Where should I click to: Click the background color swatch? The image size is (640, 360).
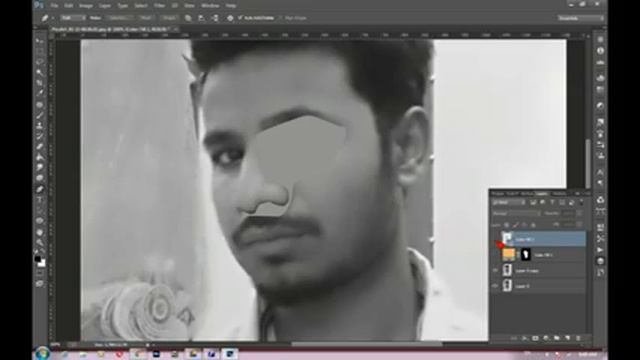pyautogui.click(x=42, y=264)
